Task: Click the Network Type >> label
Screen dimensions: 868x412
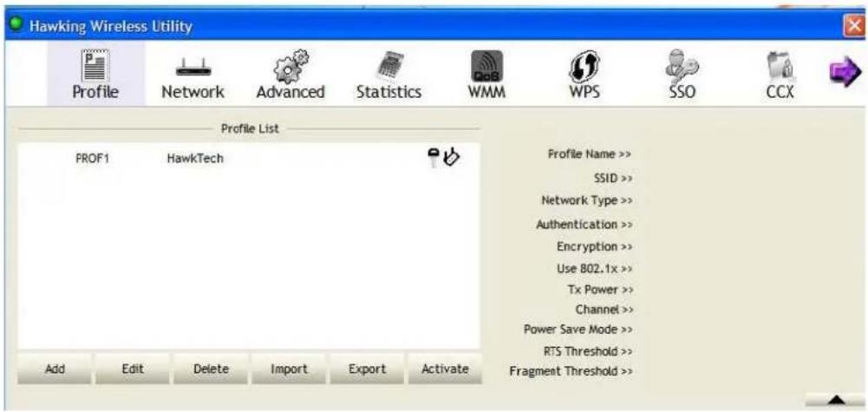Action: coord(587,200)
